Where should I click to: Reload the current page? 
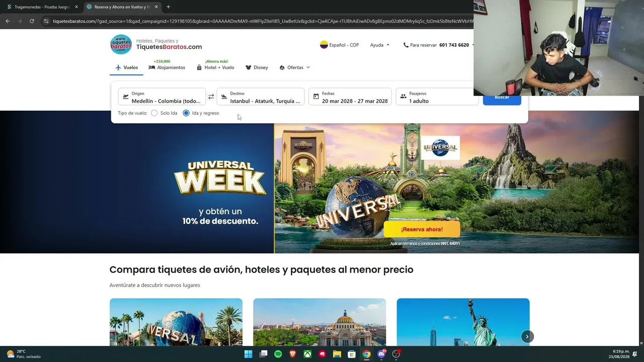pos(32,21)
